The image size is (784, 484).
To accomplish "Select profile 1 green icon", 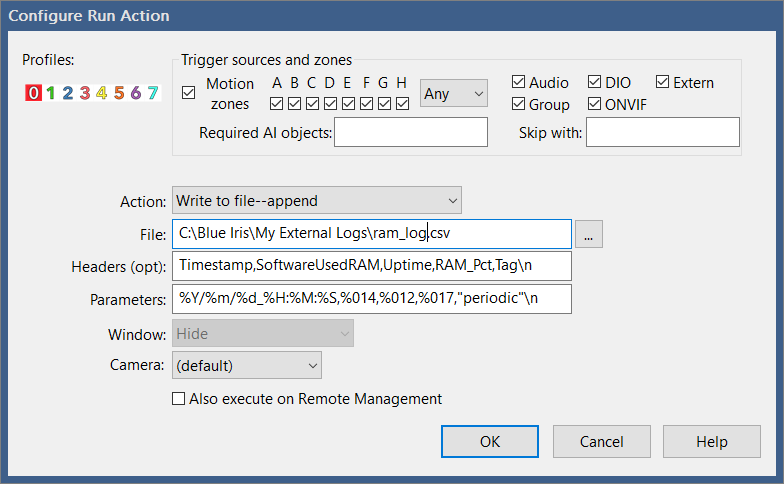I will pos(50,92).
